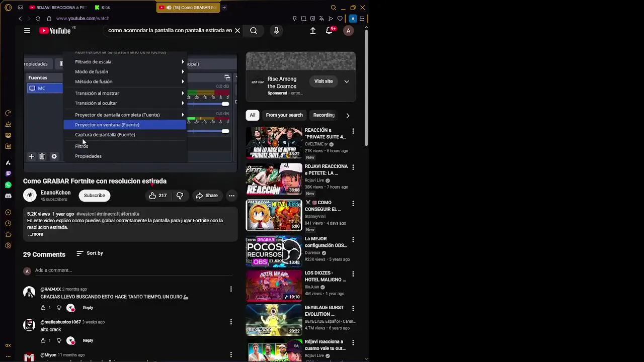The image size is (644, 362).
Task: Open WhatsApp in the sidebar
Action: pos(8,185)
